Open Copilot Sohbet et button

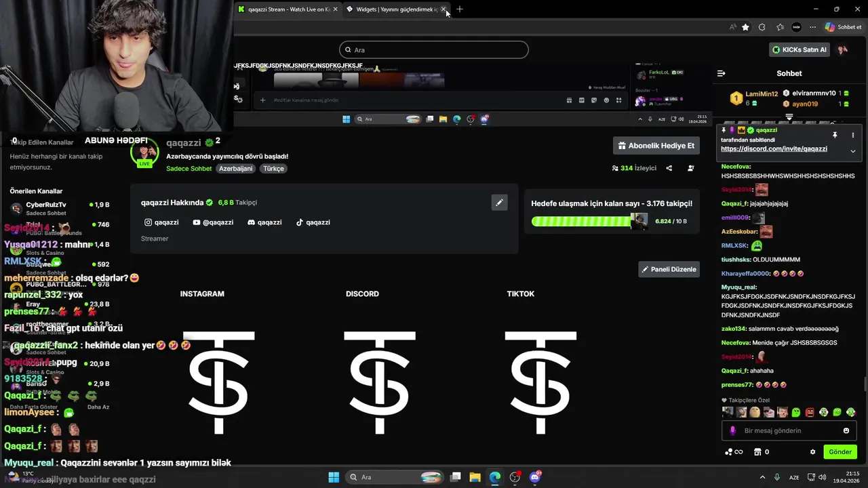point(844,27)
